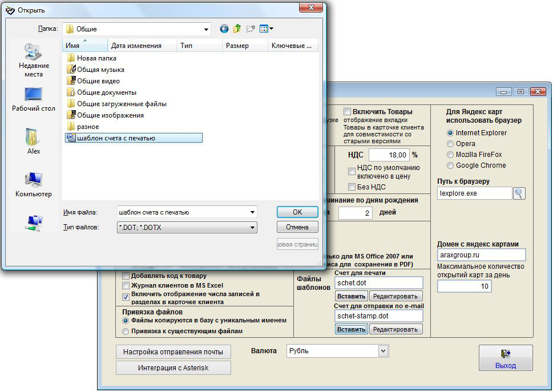Open the Alex user folder

(34, 142)
